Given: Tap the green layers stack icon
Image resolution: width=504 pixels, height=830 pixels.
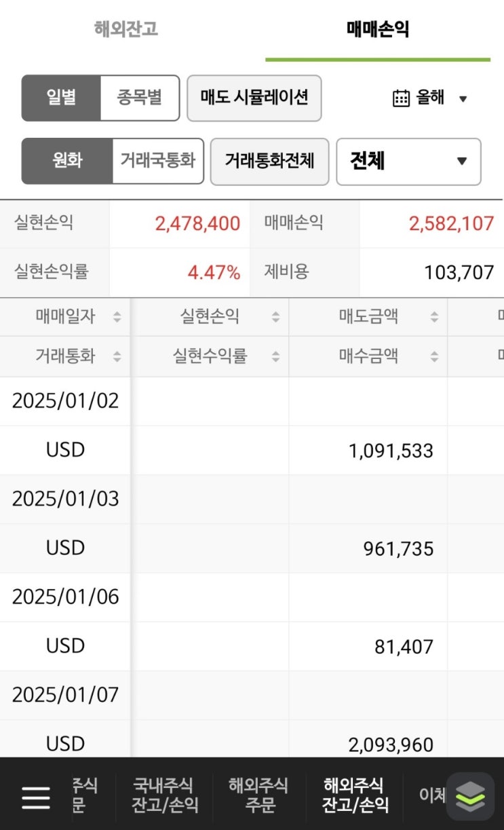Looking at the screenshot, I should coord(470,796).
